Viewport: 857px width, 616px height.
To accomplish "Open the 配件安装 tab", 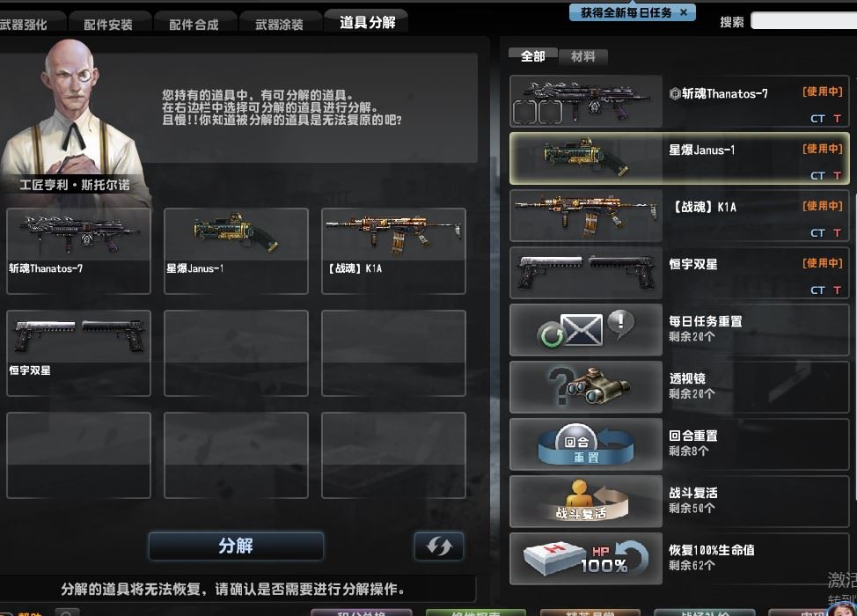I will click(x=108, y=24).
